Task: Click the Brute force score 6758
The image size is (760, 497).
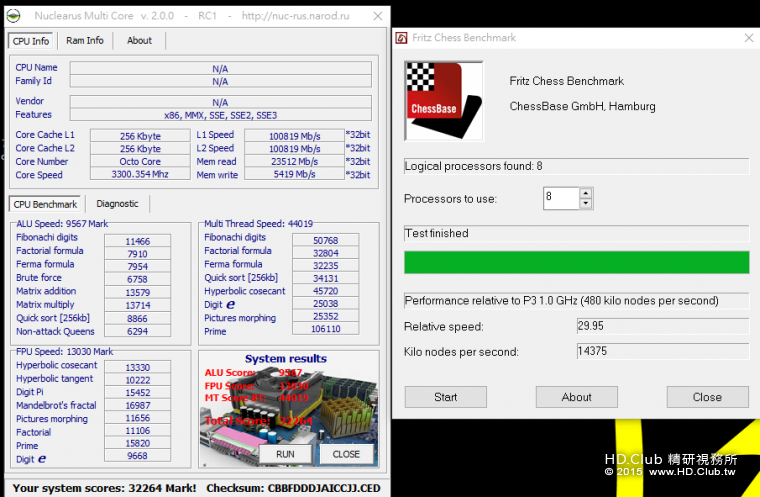Action: click(x=138, y=279)
